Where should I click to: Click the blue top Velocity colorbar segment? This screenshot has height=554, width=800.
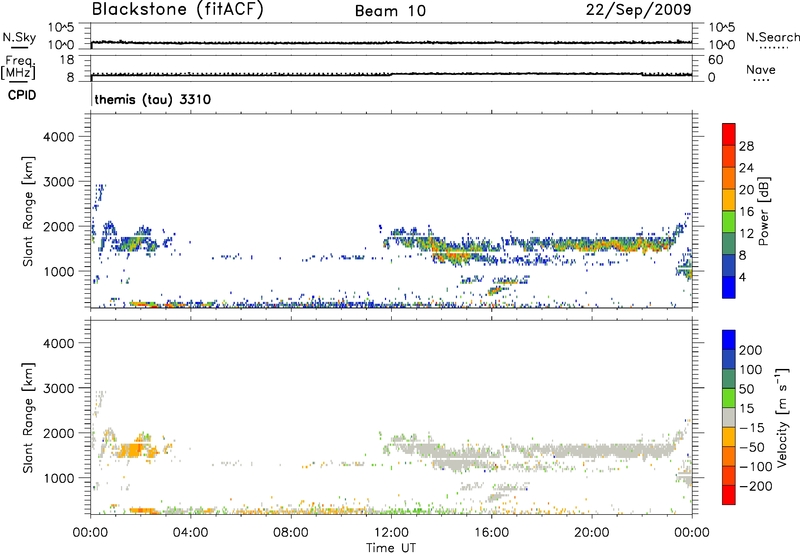coord(729,340)
